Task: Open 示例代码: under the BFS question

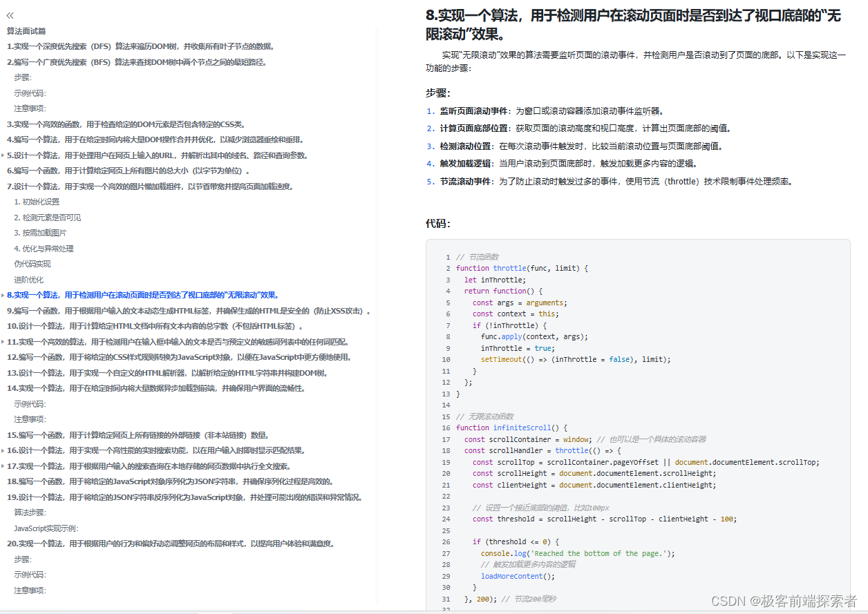Action: pos(30,93)
